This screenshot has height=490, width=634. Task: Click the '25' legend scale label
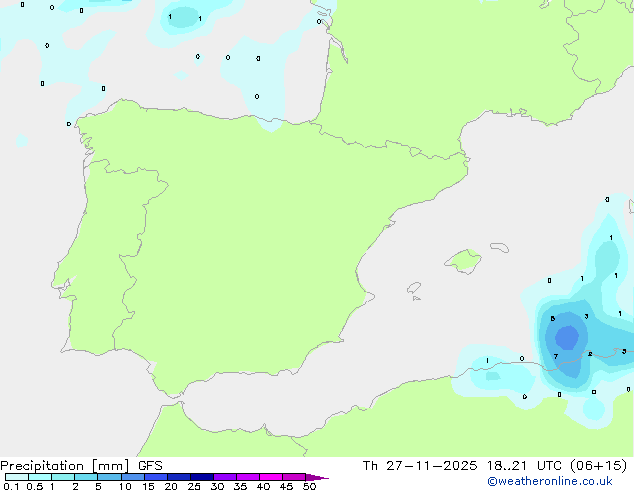pos(194,486)
